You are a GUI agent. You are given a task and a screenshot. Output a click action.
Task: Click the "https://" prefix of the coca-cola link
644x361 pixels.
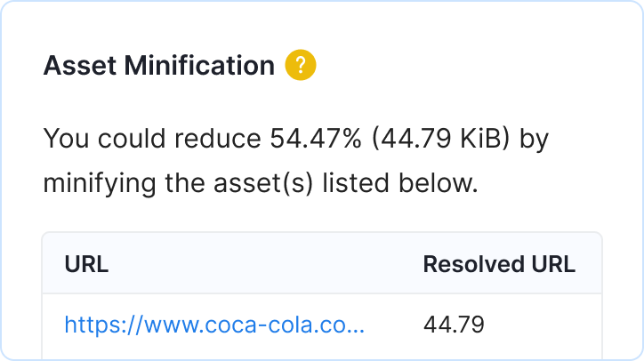(97, 325)
